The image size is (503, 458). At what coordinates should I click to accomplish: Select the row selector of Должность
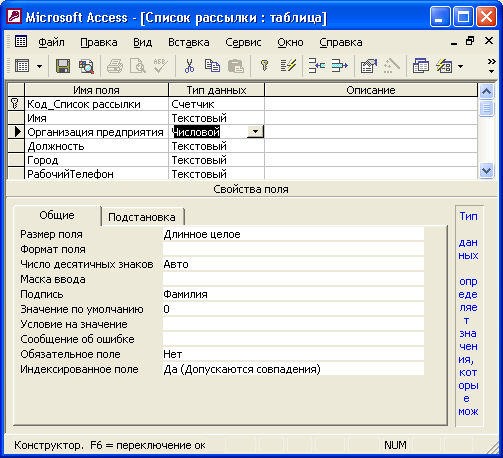pos(16,146)
